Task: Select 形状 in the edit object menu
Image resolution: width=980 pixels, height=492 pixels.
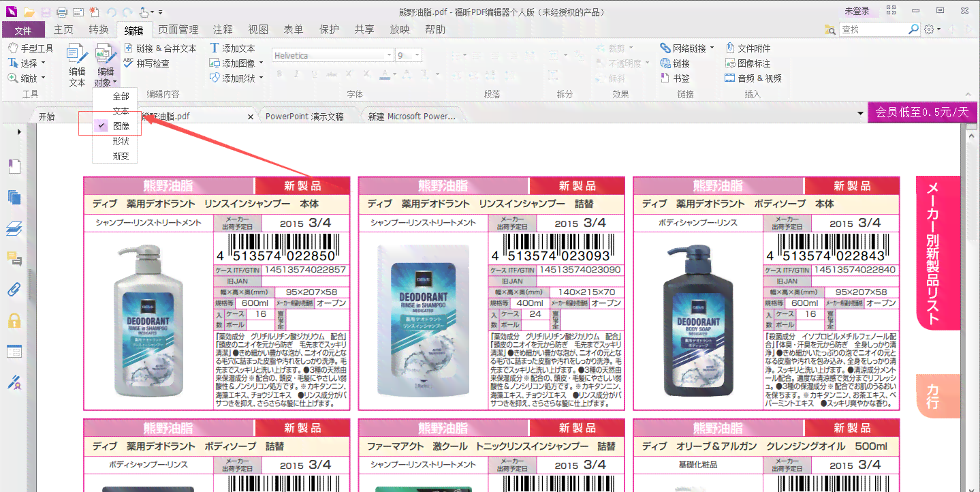Action: 121,141
